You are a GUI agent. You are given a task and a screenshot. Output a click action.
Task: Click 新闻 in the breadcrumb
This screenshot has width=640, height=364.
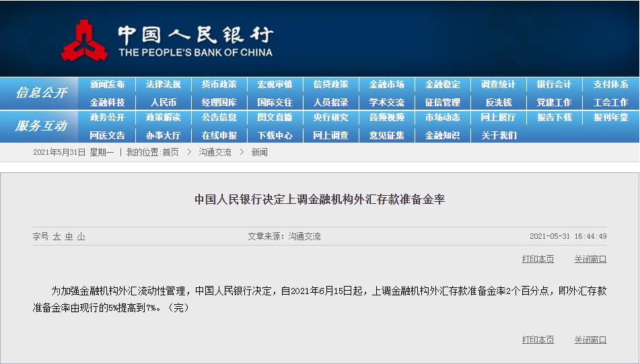(x=260, y=153)
